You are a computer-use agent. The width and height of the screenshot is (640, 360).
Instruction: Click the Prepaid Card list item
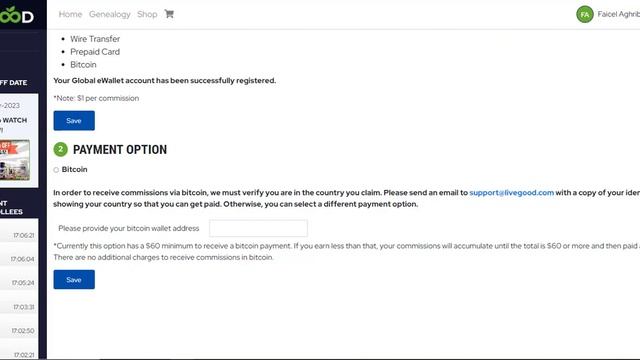coord(95,52)
